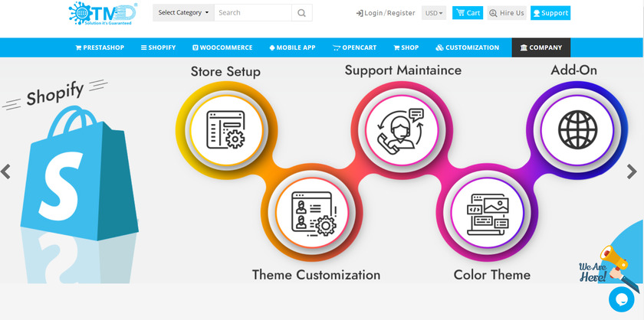Focus the Search input field
Screen dimensions: 644x320
(252, 13)
